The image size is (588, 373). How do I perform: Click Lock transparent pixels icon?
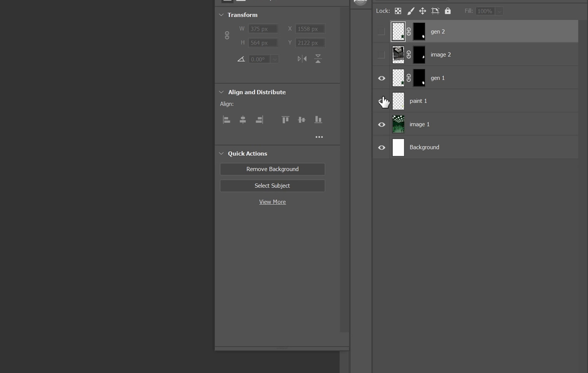point(398,11)
